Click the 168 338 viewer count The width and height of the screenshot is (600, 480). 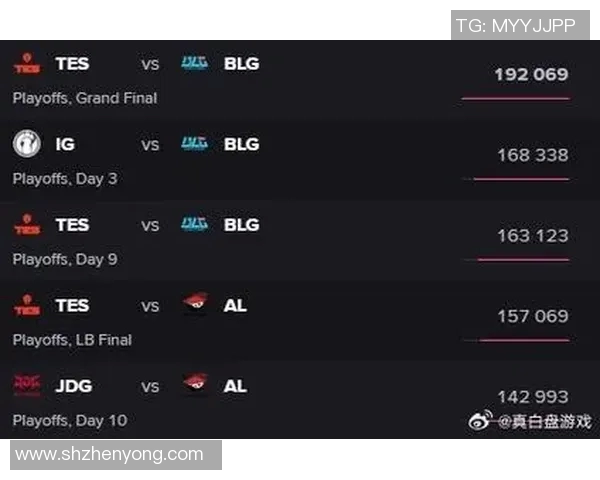532,155
